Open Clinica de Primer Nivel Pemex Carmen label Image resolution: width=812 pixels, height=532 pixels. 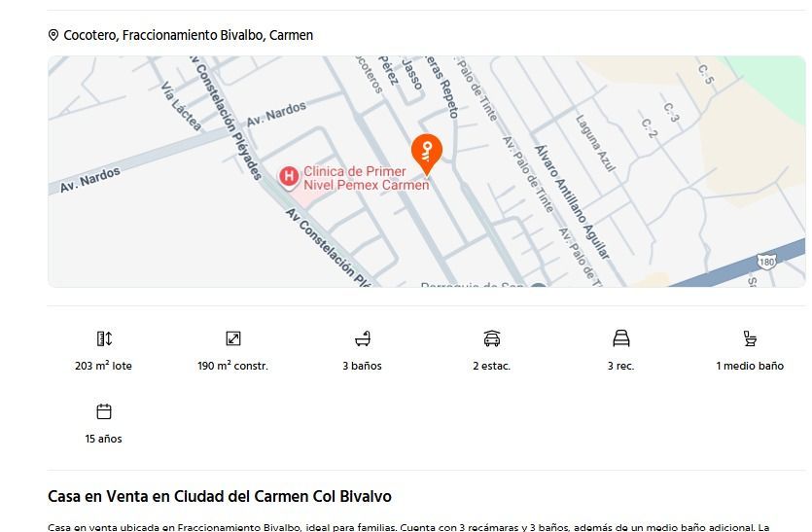(366, 178)
